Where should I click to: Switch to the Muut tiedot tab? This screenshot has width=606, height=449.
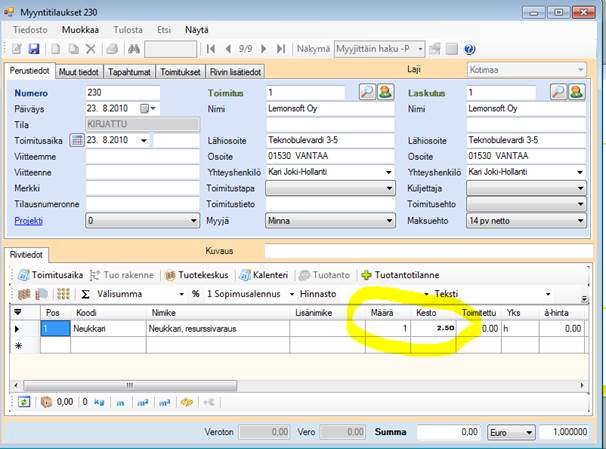tap(78, 71)
